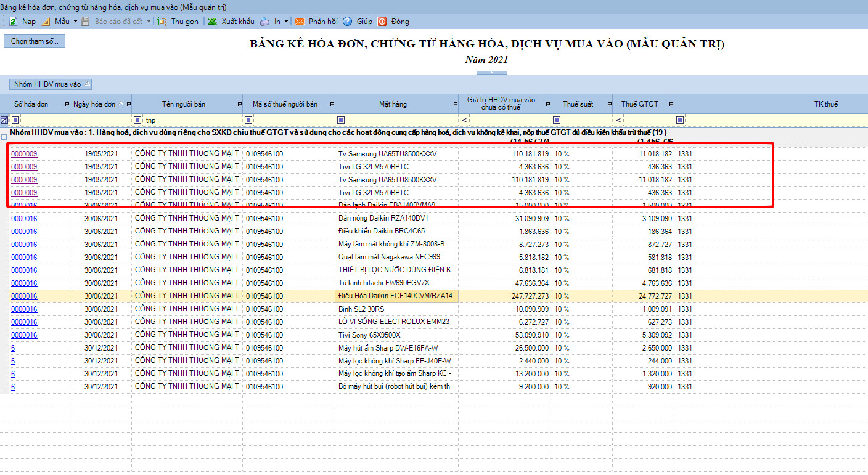Open filter operator for Tên người bán
The image size is (868, 475).
[x=138, y=120]
